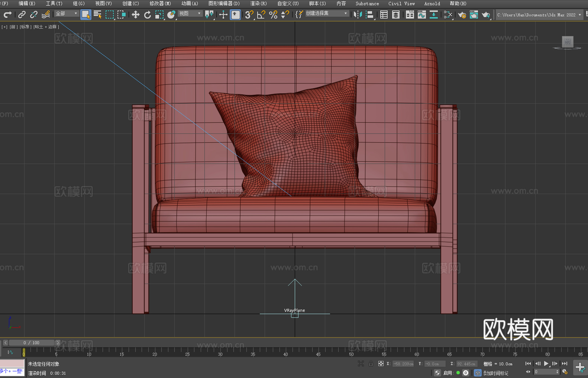Toggle Window/Crossing selection mode
Screen dimensions: 588x378
coord(122,14)
